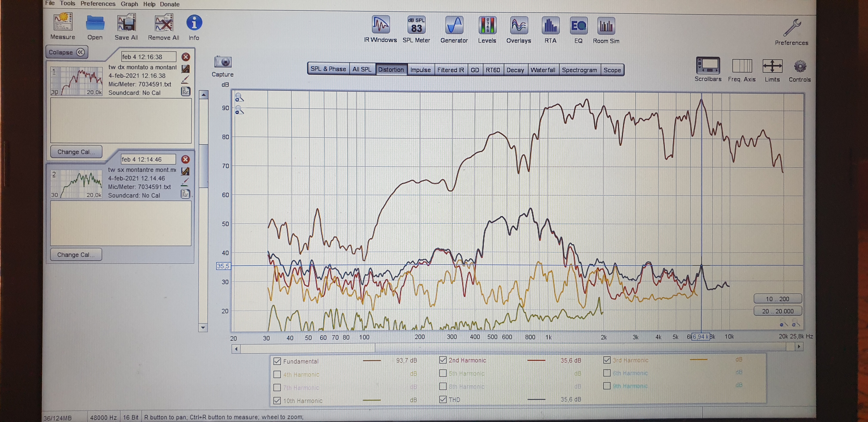Open the Help menu
The height and width of the screenshot is (422, 868).
coord(149,4)
